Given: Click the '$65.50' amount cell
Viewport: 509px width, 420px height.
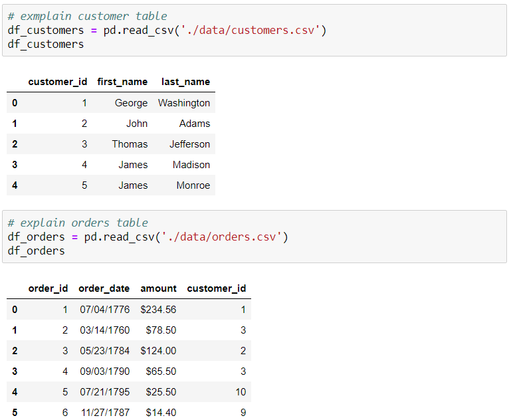Looking at the screenshot, I should pyautogui.click(x=161, y=371).
